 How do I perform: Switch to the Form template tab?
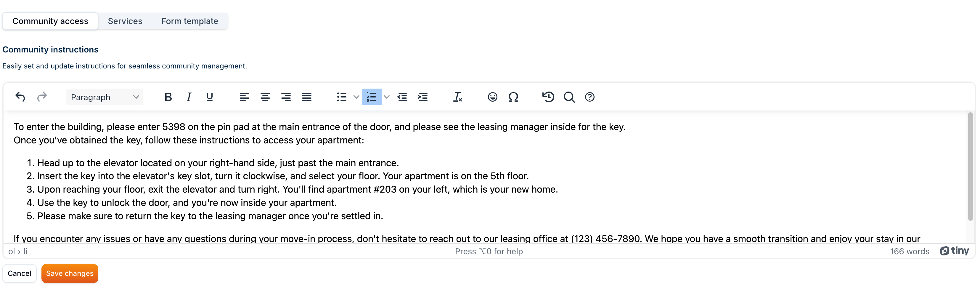coord(189,21)
